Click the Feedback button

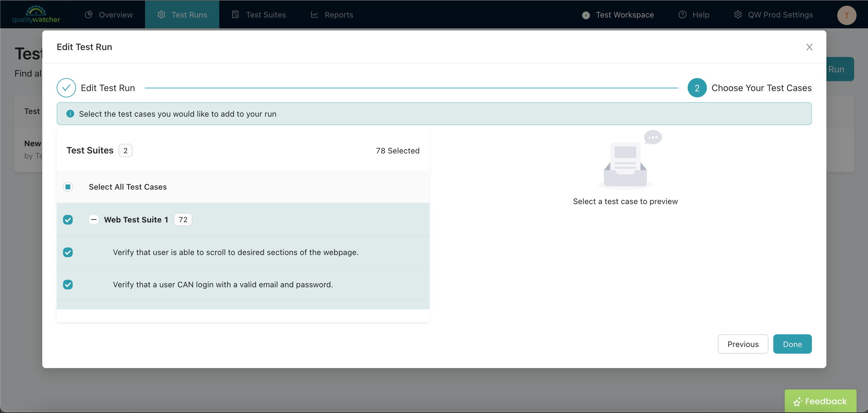[x=821, y=401]
